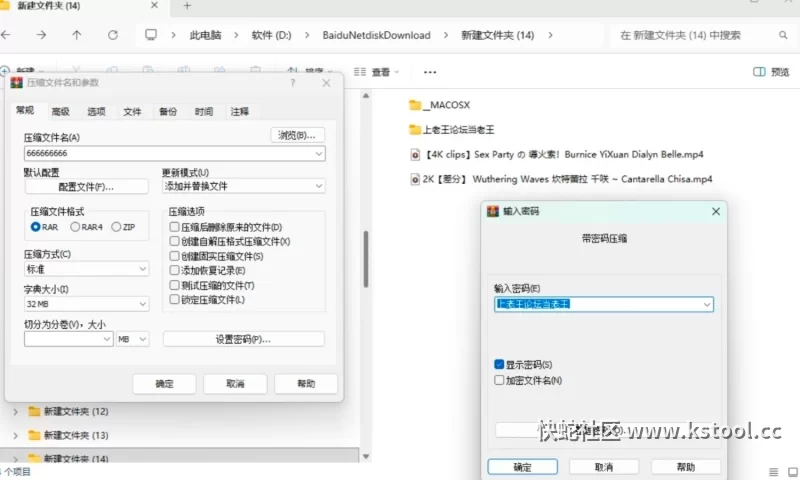The width and height of the screenshot is (800, 480).
Task: Open MB unit dropdown
Action: (133, 339)
